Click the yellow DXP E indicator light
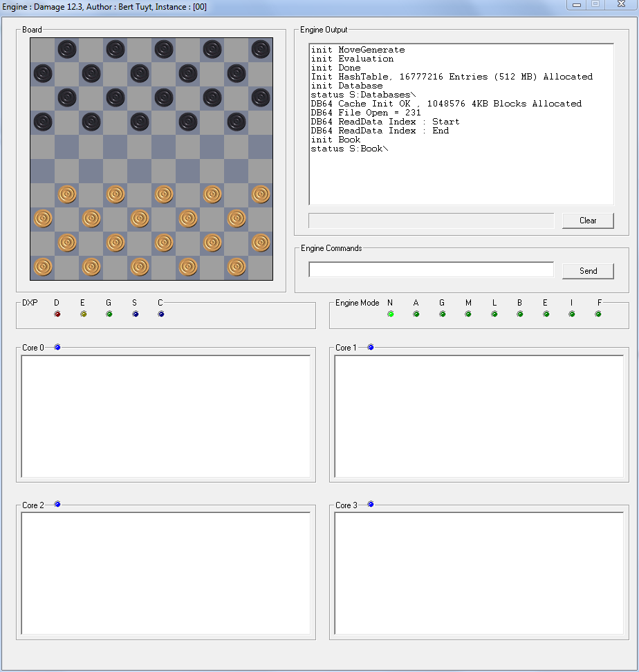 pyautogui.click(x=84, y=314)
